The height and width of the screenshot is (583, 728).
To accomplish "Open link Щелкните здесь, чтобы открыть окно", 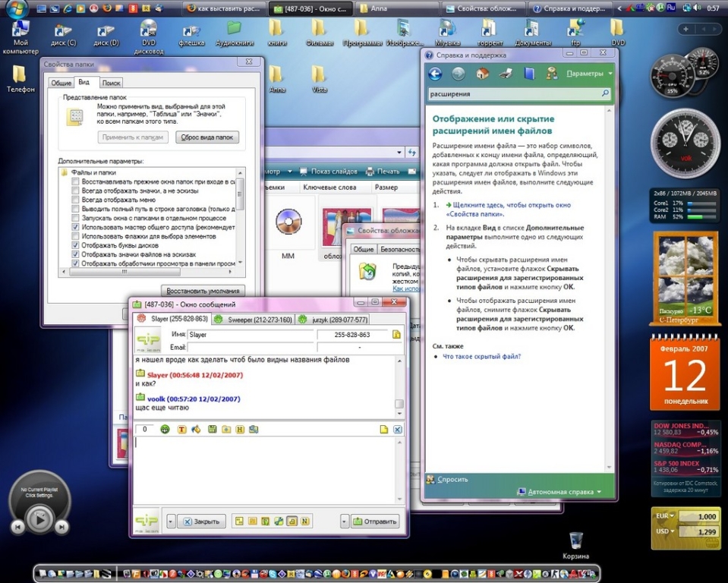I will tap(509, 210).
